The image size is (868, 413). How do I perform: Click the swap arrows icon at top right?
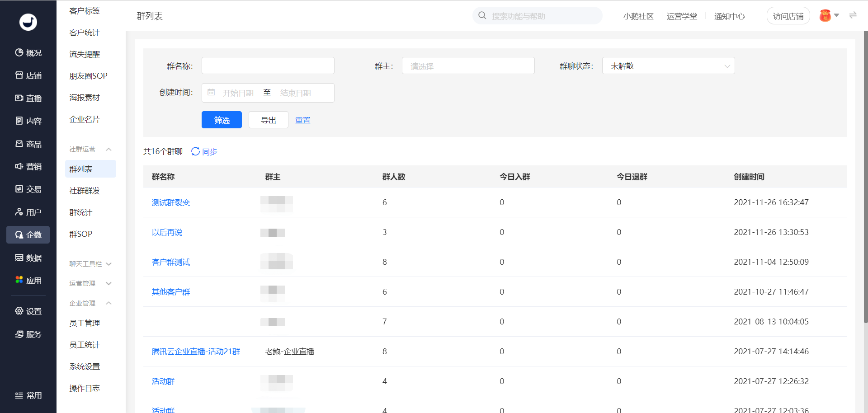tap(853, 15)
